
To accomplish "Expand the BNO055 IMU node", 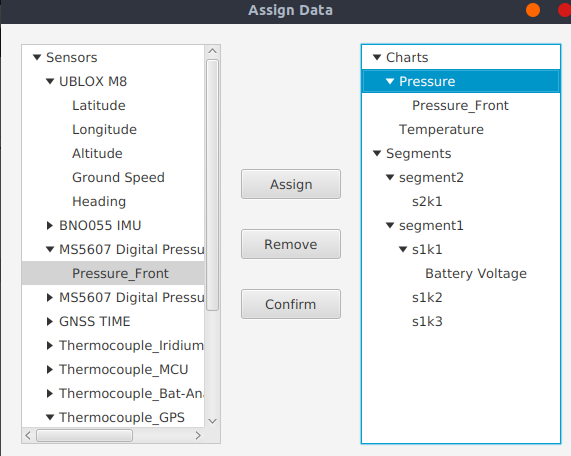I will (50, 225).
